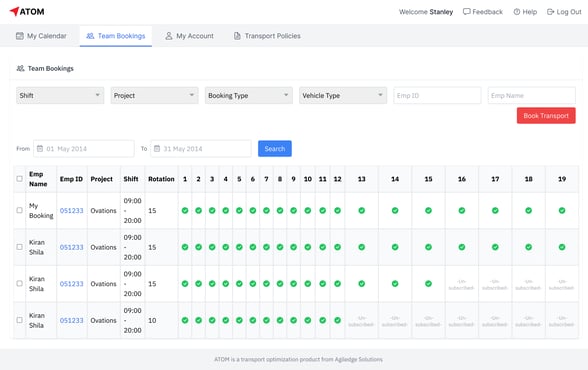The image size is (588, 370).
Task: Open Help via the question mark icon
Action: pos(517,12)
